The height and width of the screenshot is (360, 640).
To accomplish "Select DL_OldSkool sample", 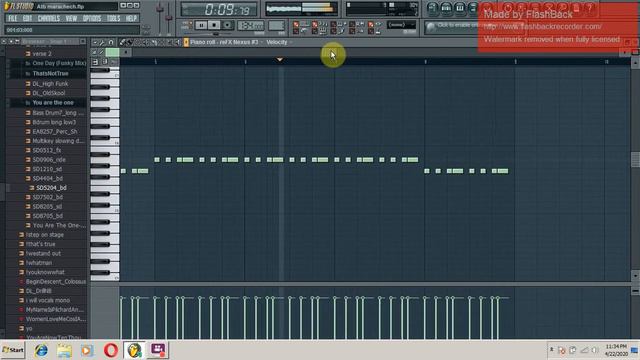I will [49, 93].
